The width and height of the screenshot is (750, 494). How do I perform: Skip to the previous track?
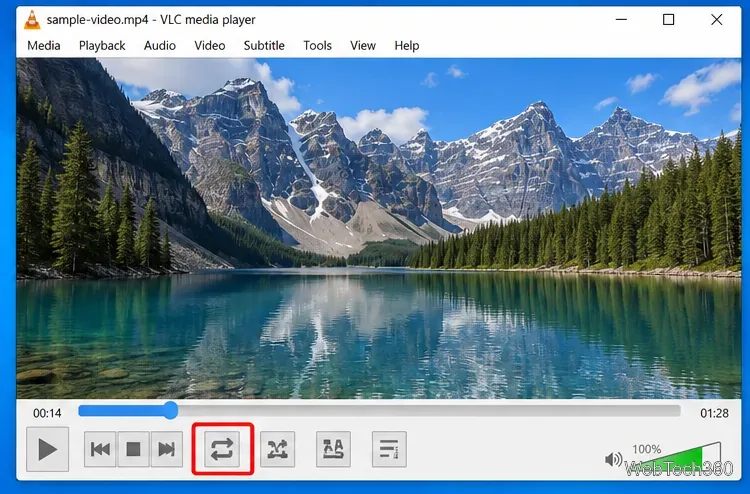100,449
